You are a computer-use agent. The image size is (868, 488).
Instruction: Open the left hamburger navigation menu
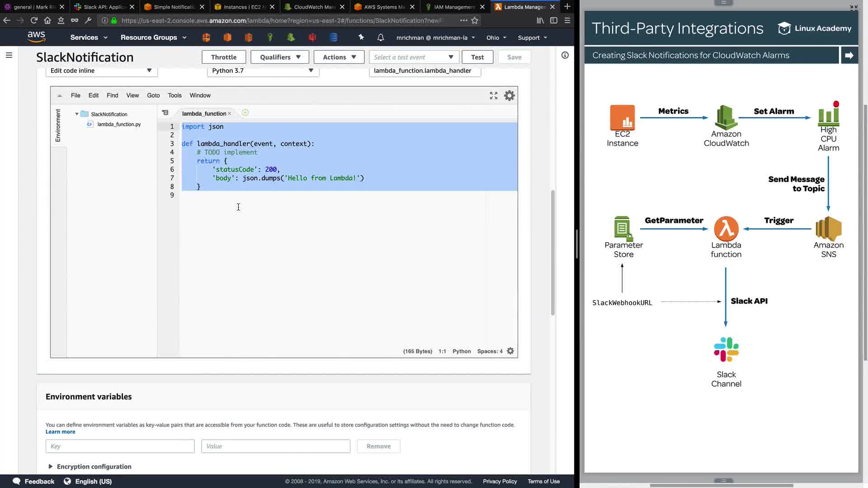tap(9, 55)
